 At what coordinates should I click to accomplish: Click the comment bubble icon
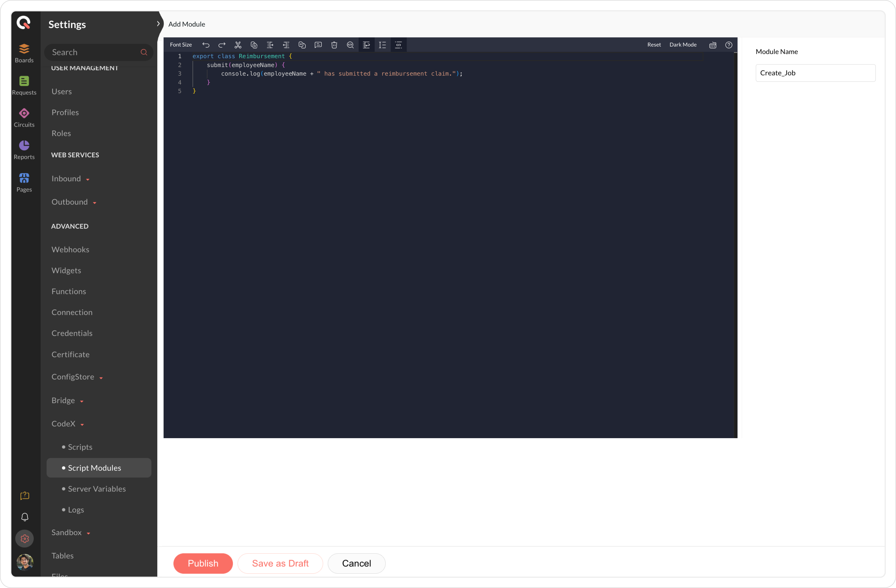(318, 45)
